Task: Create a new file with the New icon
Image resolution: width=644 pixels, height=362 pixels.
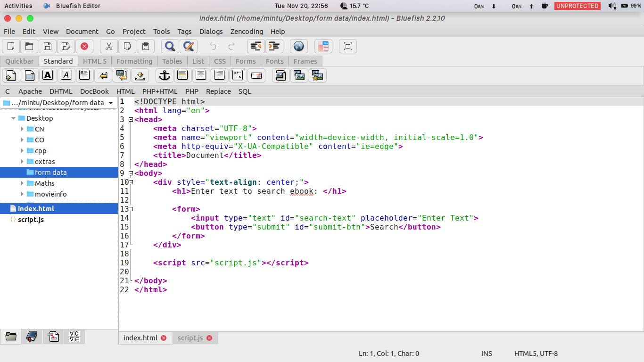Action: (11, 46)
